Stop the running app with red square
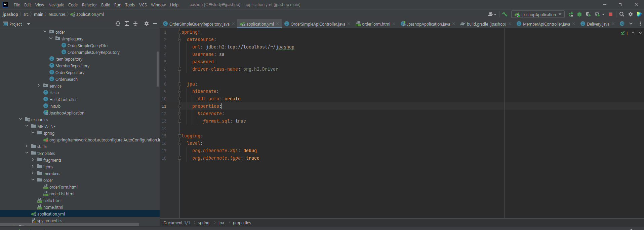The image size is (644, 230). click(x=611, y=14)
